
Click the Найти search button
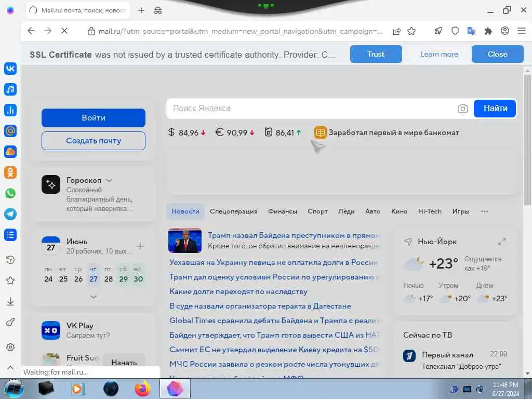click(x=495, y=108)
